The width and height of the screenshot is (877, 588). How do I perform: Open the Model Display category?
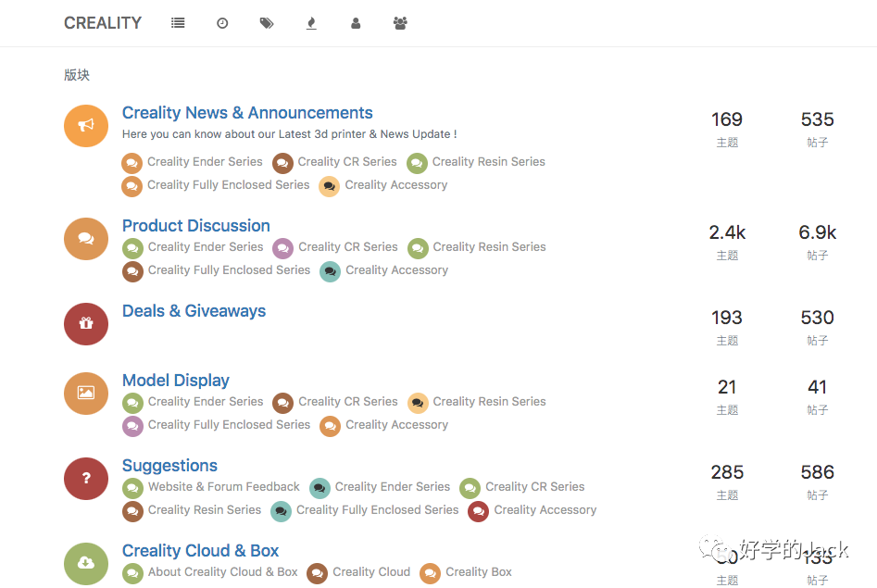tap(176, 381)
